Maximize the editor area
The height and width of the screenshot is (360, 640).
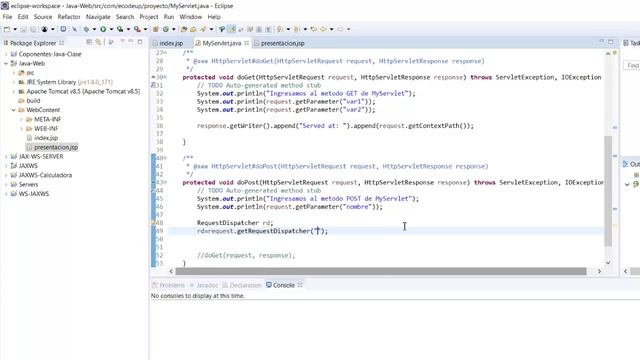[x=611, y=42]
